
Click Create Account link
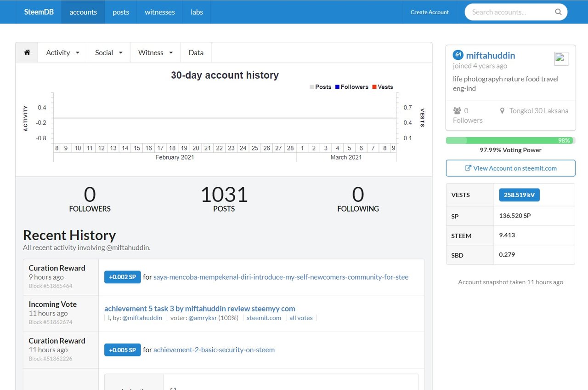[430, 12]
